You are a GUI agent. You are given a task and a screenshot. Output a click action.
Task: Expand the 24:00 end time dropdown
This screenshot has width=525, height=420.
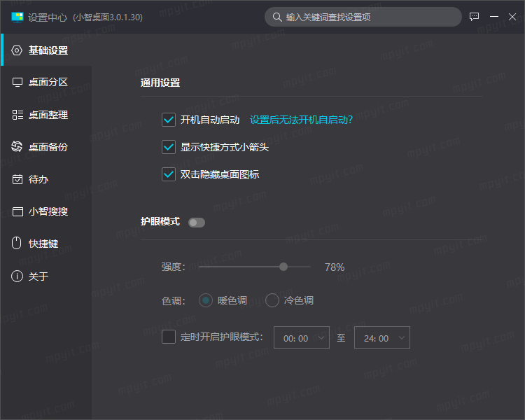(382, 337)
